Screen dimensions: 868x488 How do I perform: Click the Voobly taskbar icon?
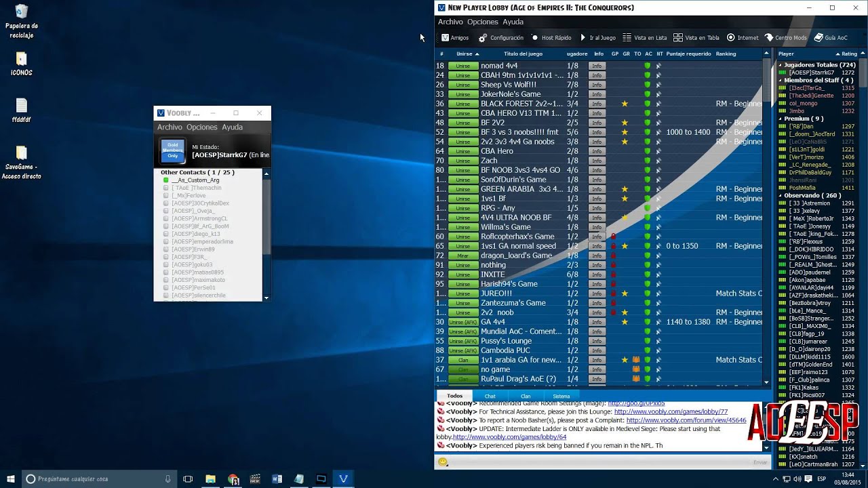click(343, 479)
